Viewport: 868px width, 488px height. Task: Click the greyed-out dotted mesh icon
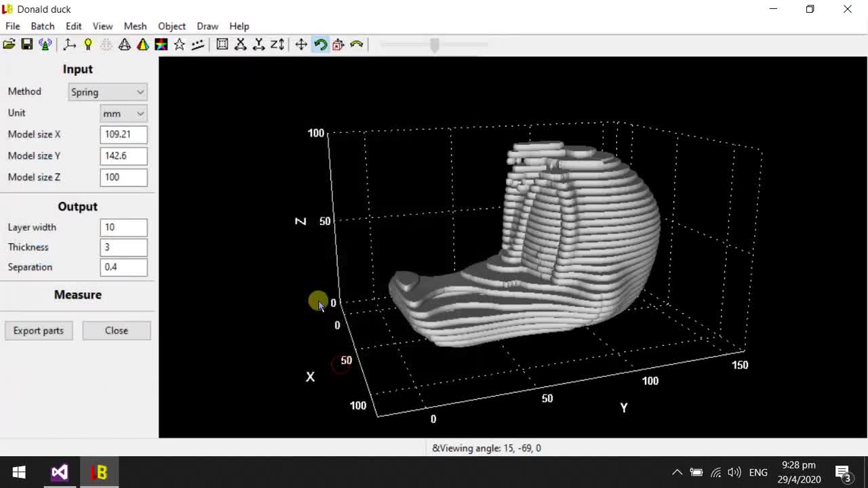pos(106,45)
